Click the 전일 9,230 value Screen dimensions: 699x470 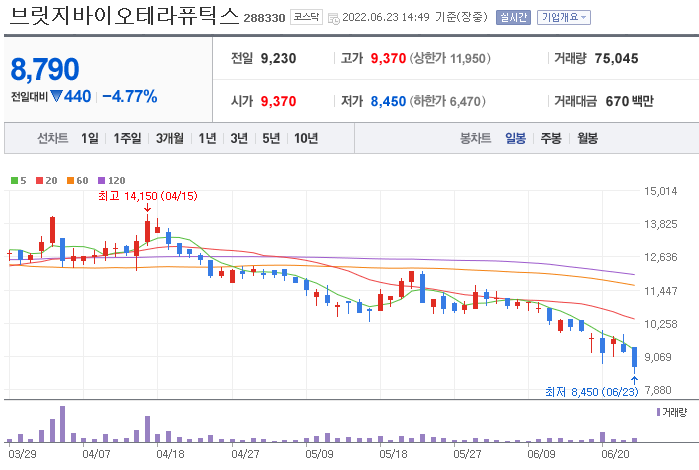(278, 58)
